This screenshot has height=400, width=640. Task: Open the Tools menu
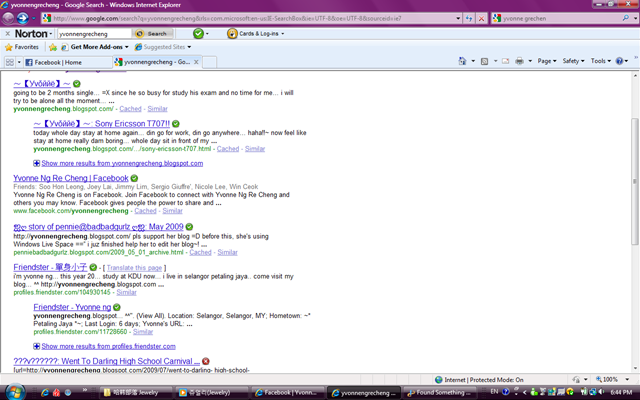tap(600, 61)
